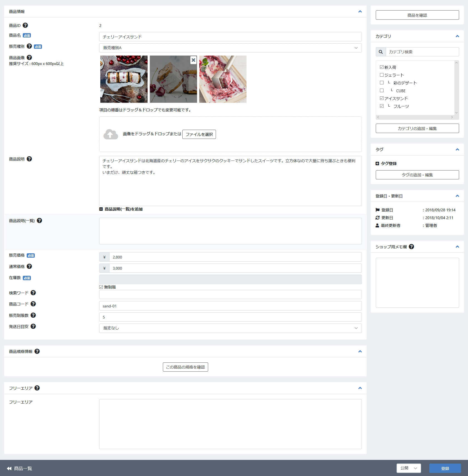Remove the second product image with X
Viewport: 468px width, 476px height.
pyautogui.click(x=193, y=60)
